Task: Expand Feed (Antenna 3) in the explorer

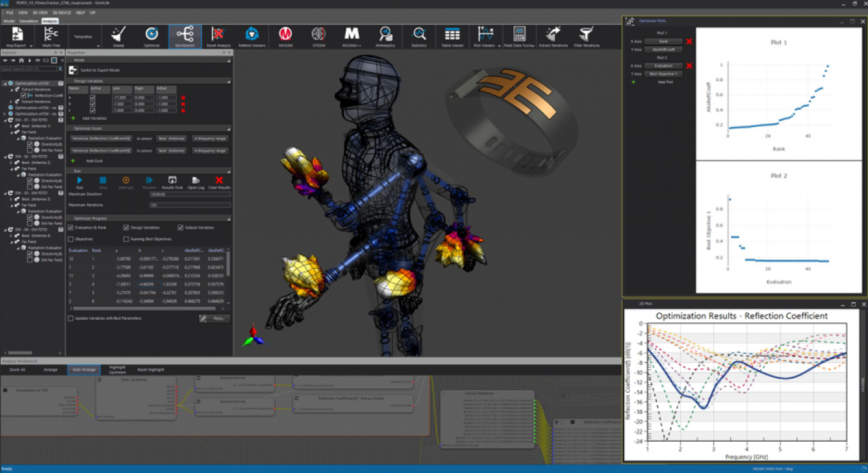Action: [10, 198]
